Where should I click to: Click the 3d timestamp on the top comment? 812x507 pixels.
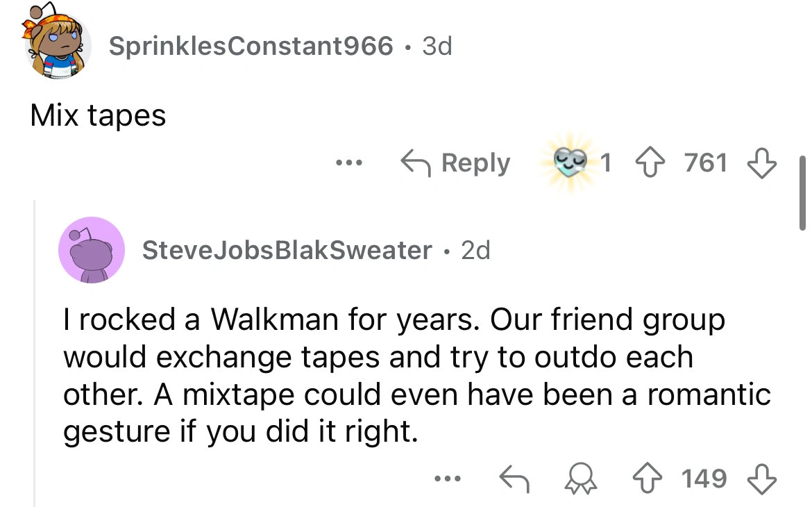tap(437, 47)
